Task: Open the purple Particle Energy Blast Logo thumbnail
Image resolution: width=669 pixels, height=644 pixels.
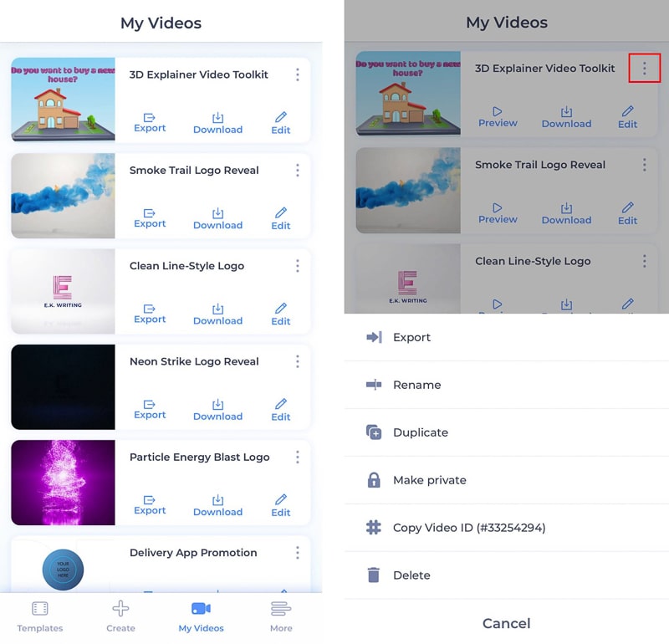Action: point(63,482)
